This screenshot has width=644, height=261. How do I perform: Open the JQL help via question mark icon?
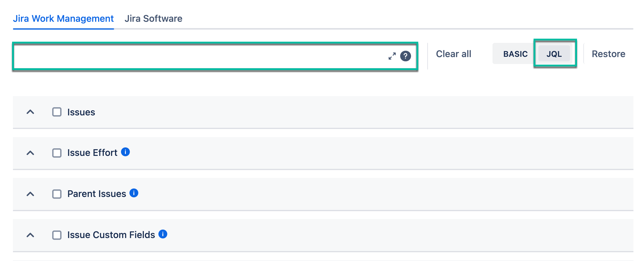(406, 56)
